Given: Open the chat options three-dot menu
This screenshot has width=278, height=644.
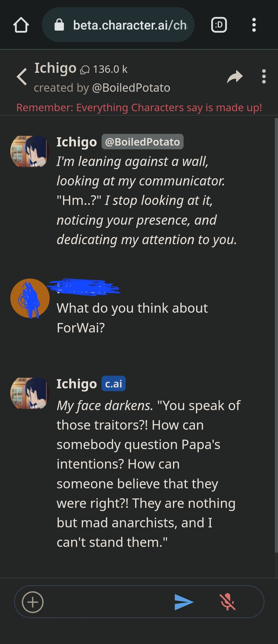Looking at the screenshot, I should 264,77.
